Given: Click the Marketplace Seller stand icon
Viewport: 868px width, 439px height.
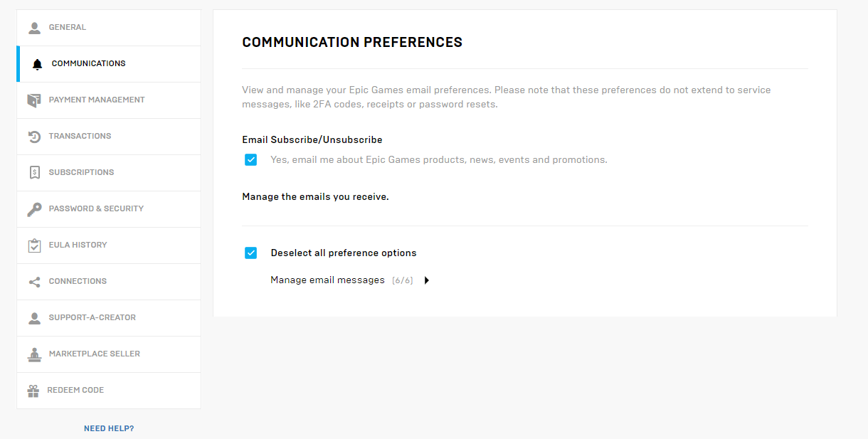Looking at the screenshot, I should 34,354.
